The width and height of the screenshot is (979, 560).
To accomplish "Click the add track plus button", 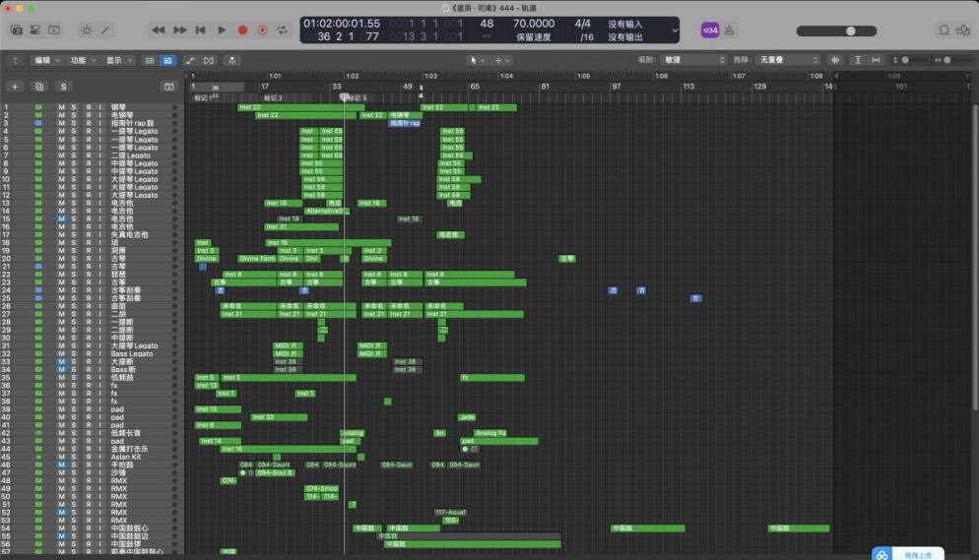I will pyautogui.click(x=15, y=87).
